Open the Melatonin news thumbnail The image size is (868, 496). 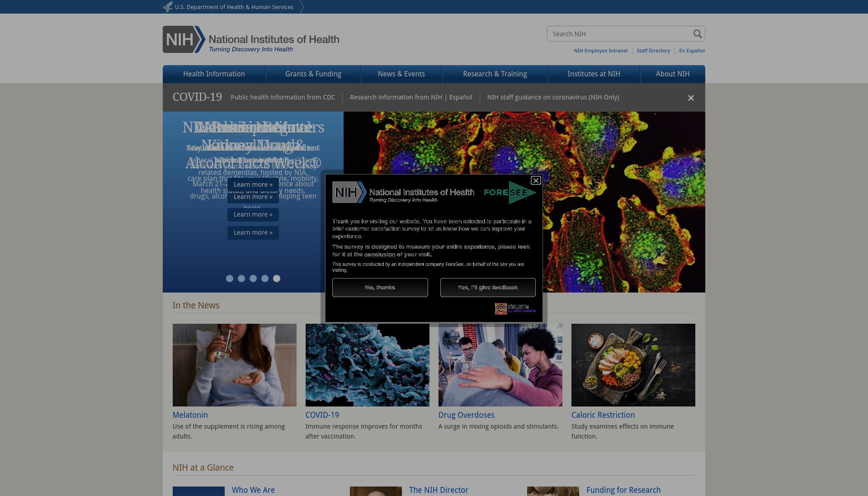point(235,365)
